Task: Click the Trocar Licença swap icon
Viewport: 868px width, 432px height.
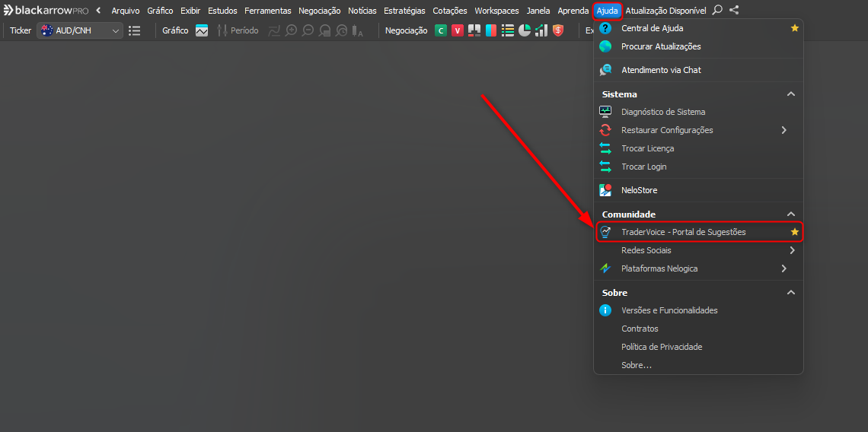Action: pos(605,148)
